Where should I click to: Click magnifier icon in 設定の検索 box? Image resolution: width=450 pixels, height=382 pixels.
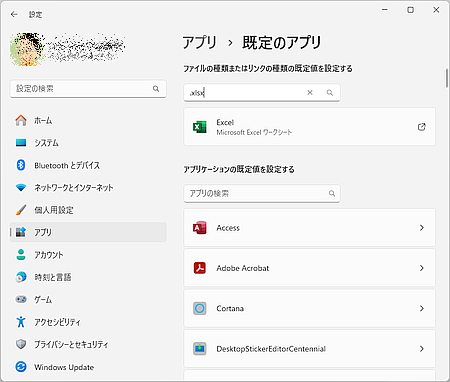[156, 89]
